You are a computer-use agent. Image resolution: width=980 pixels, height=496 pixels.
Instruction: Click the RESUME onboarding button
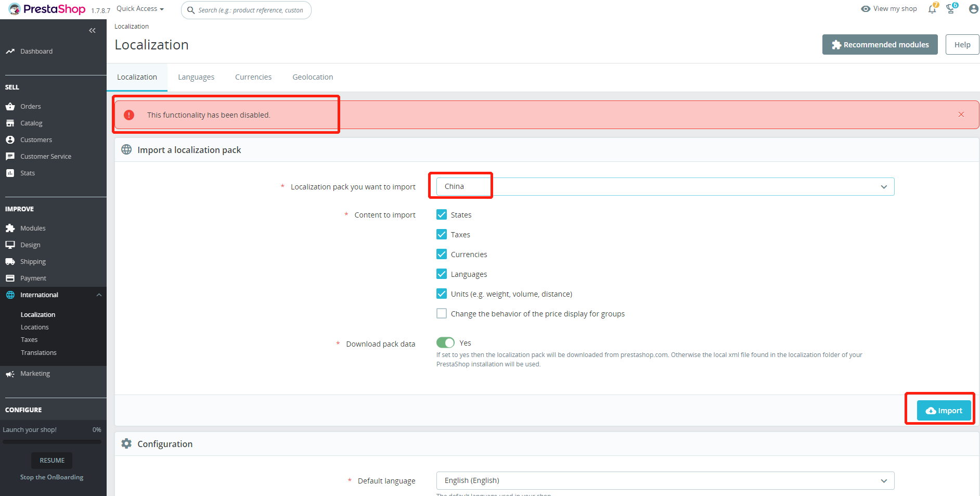coord(52,460)
